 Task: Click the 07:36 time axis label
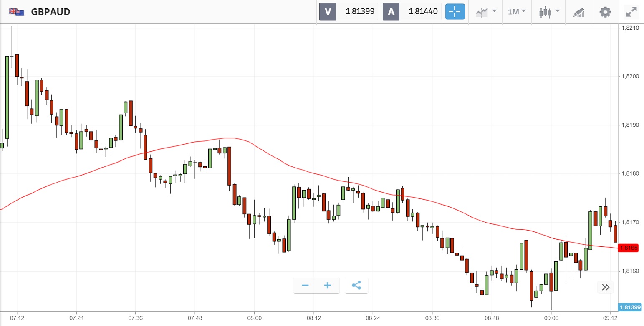(136, 318)
